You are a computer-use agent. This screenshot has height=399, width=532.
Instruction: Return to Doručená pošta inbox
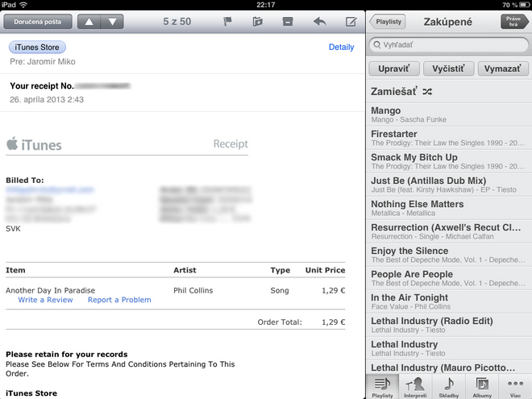(x=38, y=22)
